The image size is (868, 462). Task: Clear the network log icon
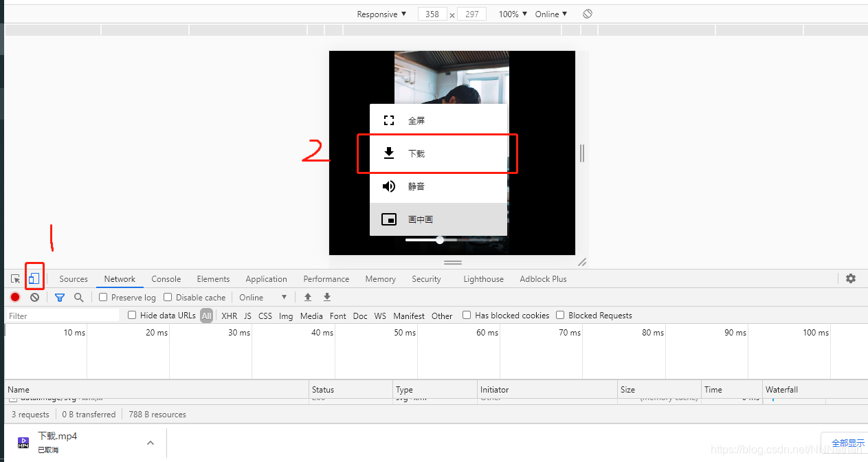coord(34,297)
